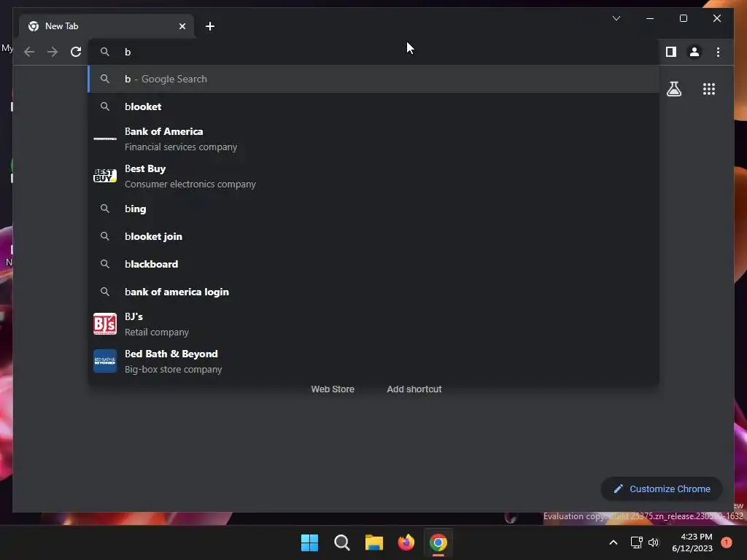
Task: Open a new tab
Action: [210, 26]
